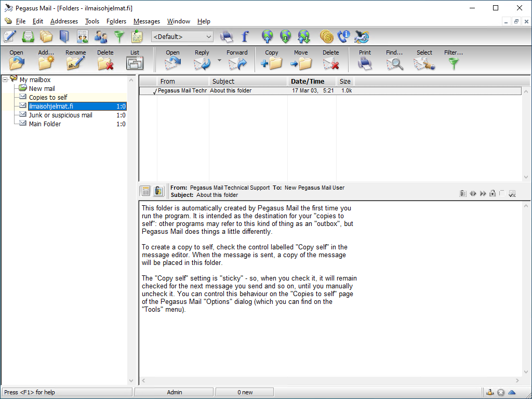This screenshot has height=399, width=532.
Task: Open the local users list icon
Action: (101, 36)
